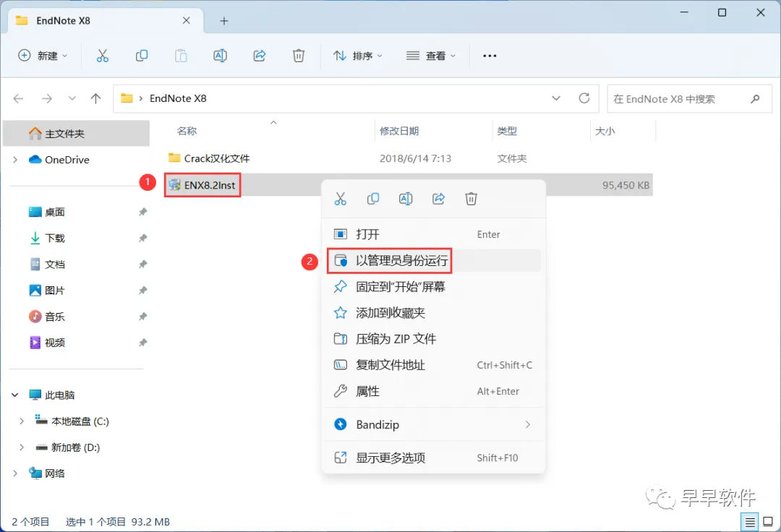
Task: Unpin 文档 from quick access
Action: click(x=143, y=265)
